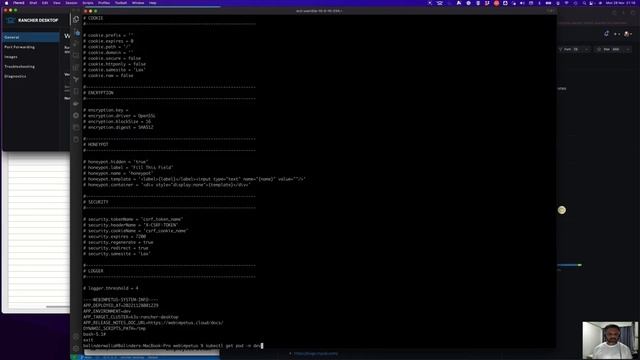
Task: Open the Scripts menu
Action: pos(88,3)
